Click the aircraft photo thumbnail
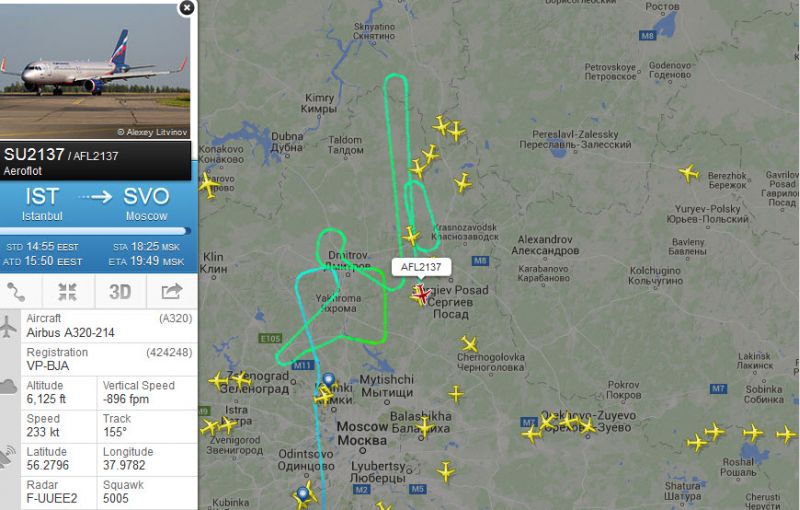Screen dimensions: 800x510 (95, 71)
